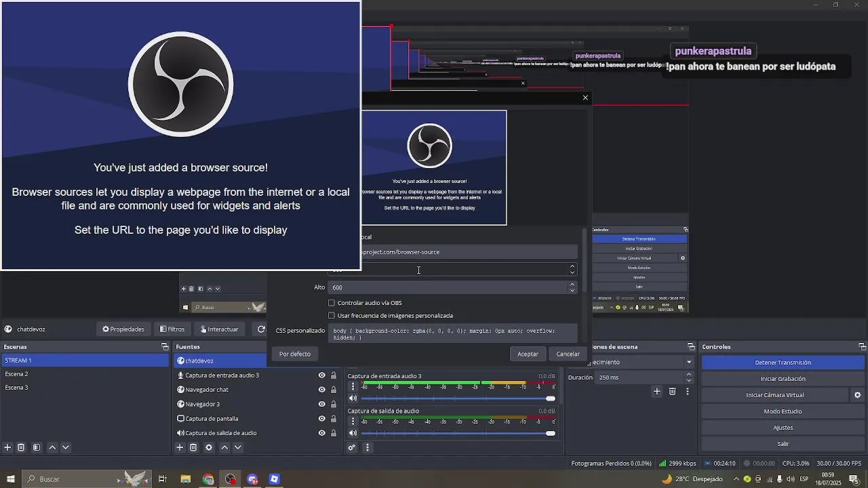
Task: Adjust volume slider for Captura de salida de audio
Action: (458, 433)
